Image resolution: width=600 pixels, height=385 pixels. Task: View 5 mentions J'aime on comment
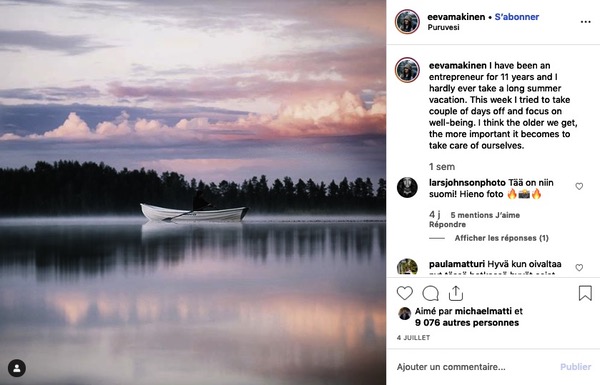pos(485,215)
